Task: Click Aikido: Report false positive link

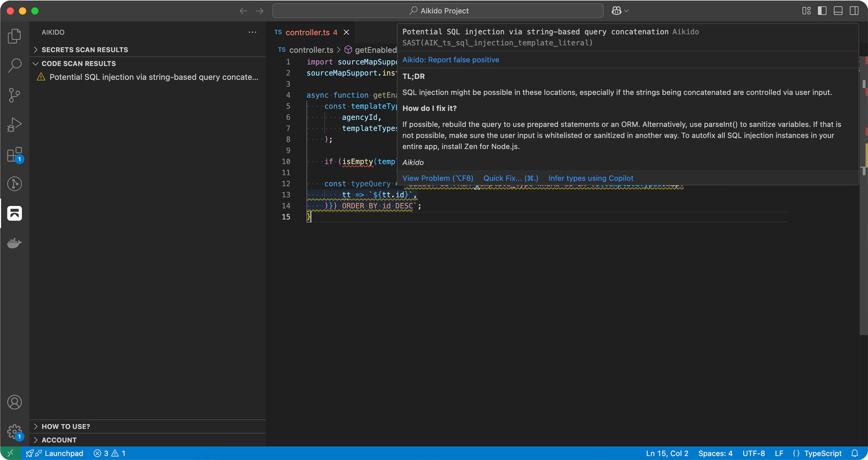Action: [451, 60]
